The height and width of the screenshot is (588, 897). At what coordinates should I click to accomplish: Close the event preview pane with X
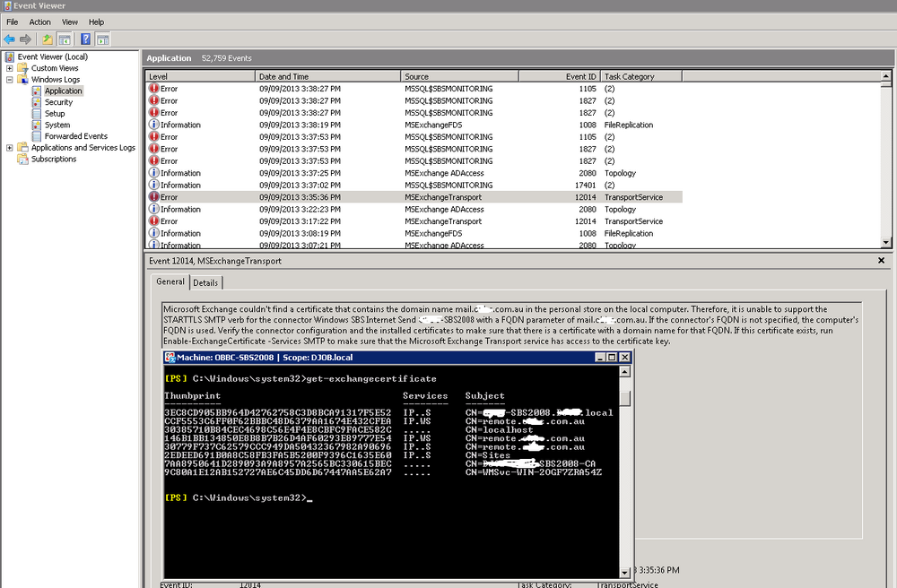(881, 261)
